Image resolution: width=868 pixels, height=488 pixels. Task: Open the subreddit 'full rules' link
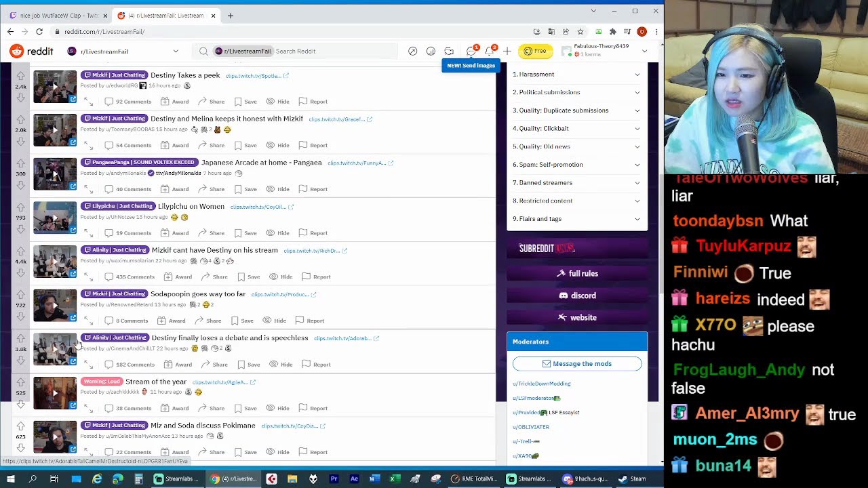(x=577, y=274)
